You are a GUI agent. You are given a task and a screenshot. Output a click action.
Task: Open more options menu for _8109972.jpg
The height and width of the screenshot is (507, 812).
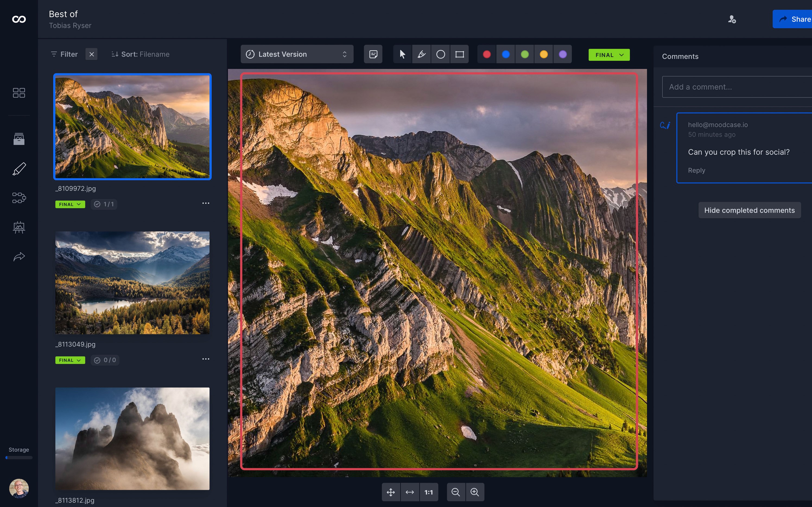click(x=205, y=203)
